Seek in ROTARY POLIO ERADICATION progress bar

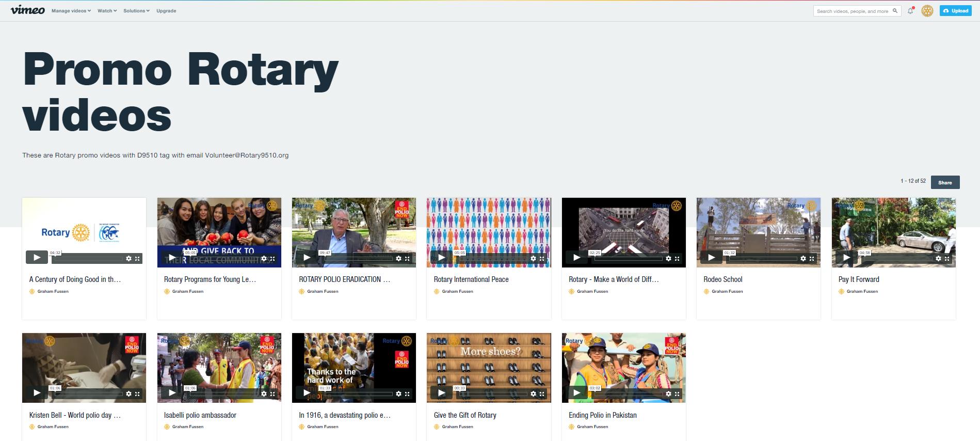(359, 258)
